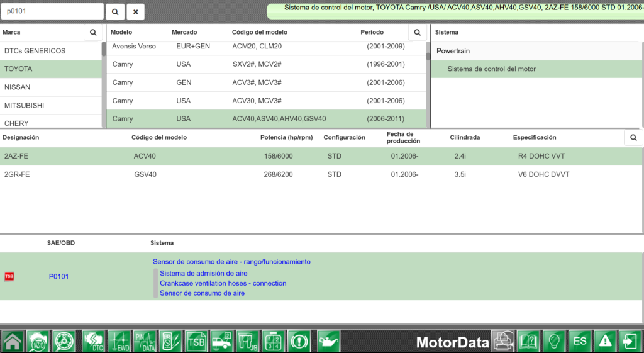The height and width of the screenshot is (353, 644).
Task: Select NISSAN in the brand list
Action: click(x=50, y=87)
